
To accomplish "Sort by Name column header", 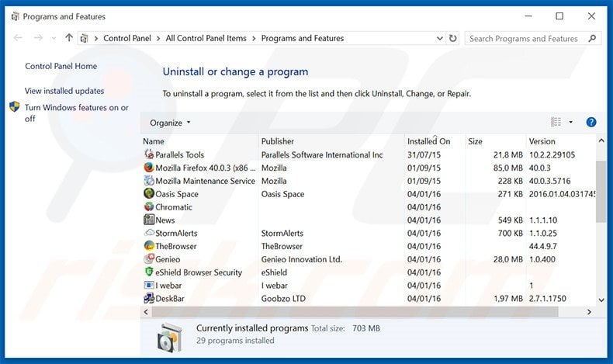I will click(154, 141).
